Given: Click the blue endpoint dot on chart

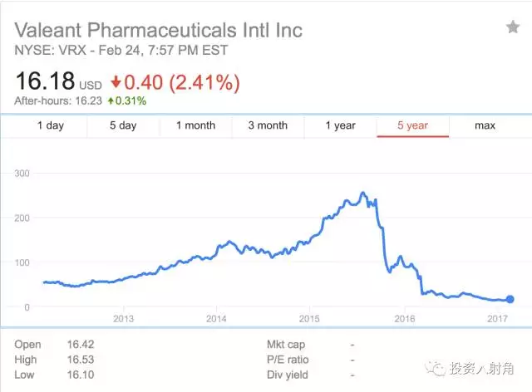Looking at the screenshot, I should point(510,299).
